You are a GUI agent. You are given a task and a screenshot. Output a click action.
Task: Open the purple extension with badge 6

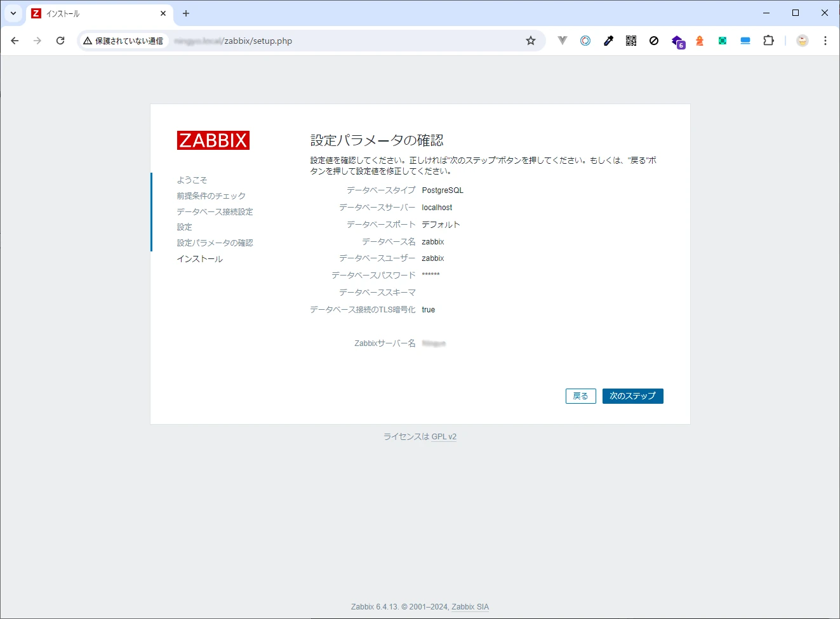point(677,42)
